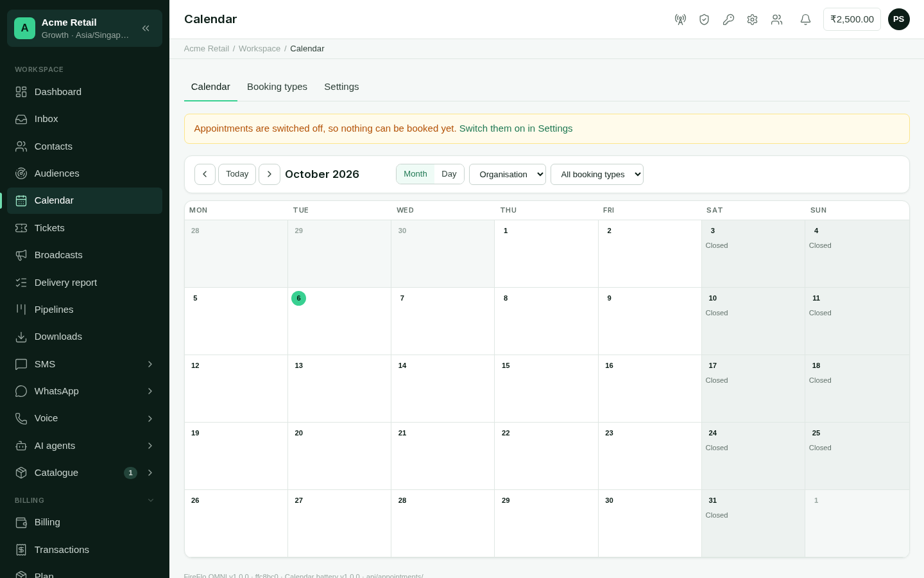Jump to Today in the calendar
The height and width of the screenshot is (578, 924).
pos(237,174)
